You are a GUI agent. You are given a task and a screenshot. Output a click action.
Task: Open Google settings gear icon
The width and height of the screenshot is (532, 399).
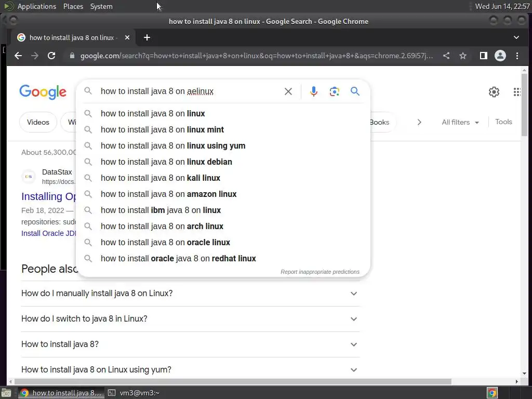(494, 91)
